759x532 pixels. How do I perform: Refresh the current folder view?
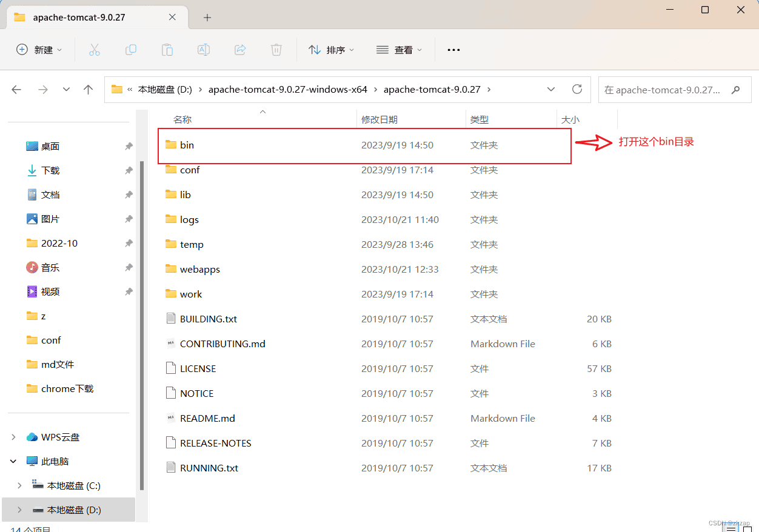(x=577, y=89)
